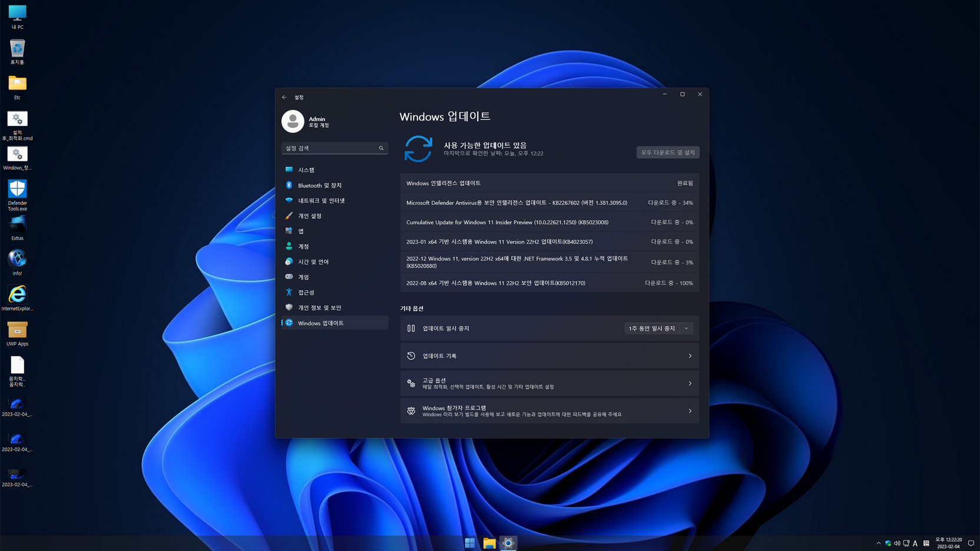Click the KB4023057 update row
980x551 pixels.
(x=549, y=242)
